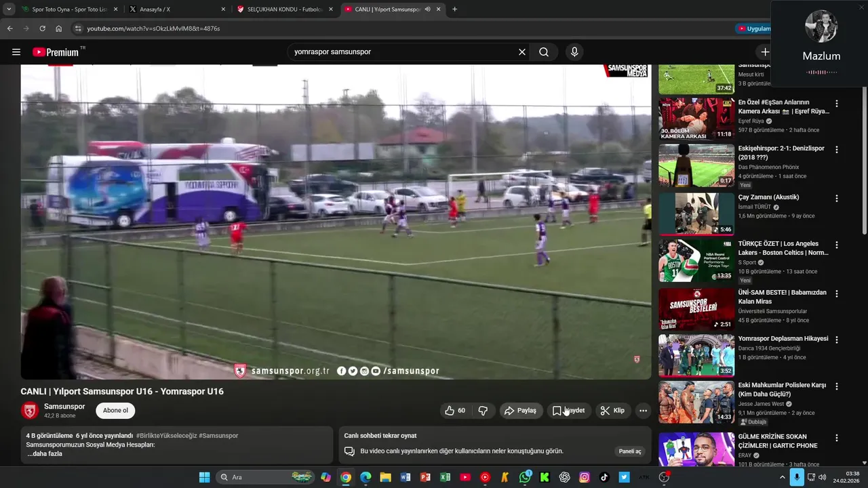This screenshot has width=868, height=488.
Task: Create a clip with Klip button
Action: click(x=613, y=411)
